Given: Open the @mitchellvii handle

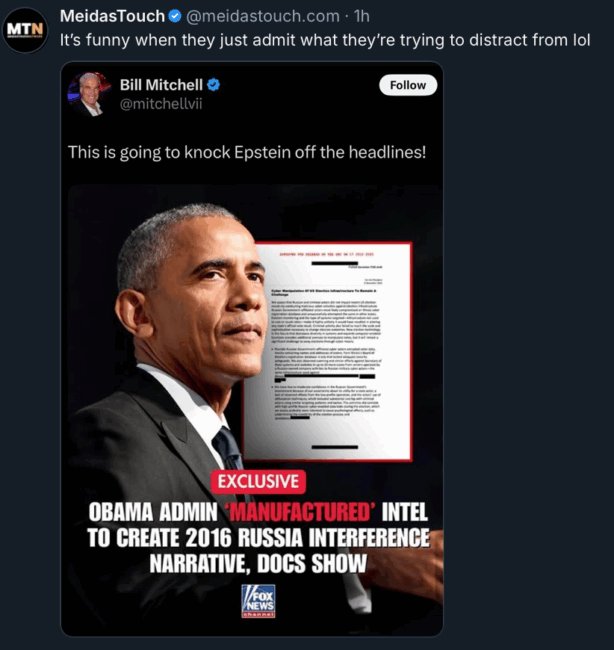Looking at the screenshot, I should 161,104.
